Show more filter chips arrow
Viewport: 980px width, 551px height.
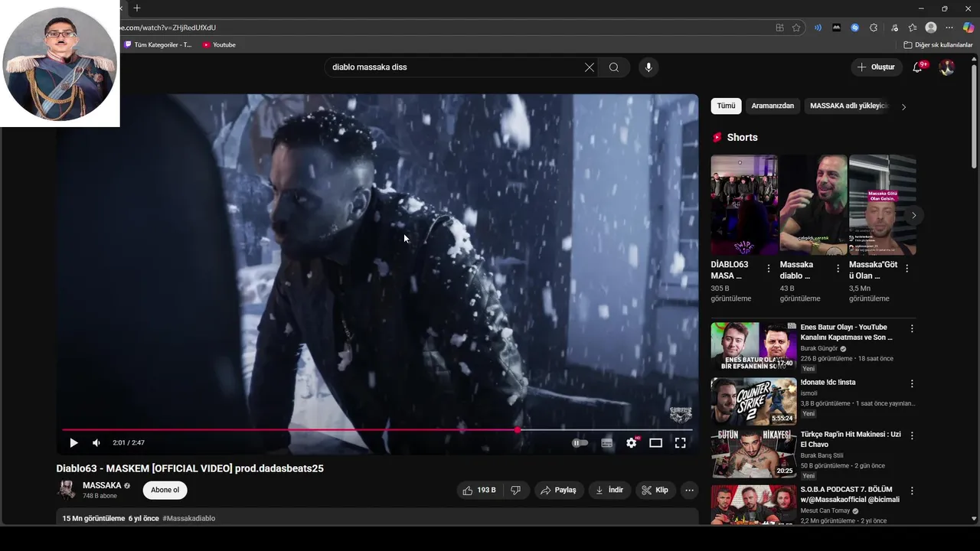coord(903,106)
